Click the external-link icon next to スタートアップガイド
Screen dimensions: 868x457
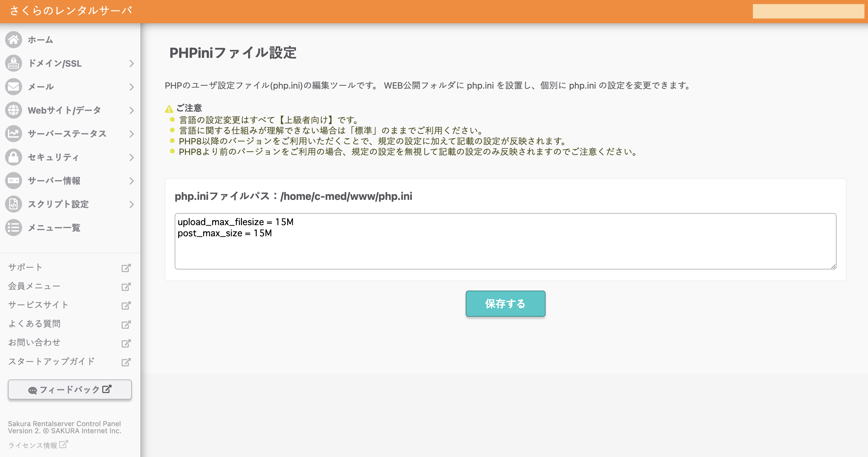point(126,362)
